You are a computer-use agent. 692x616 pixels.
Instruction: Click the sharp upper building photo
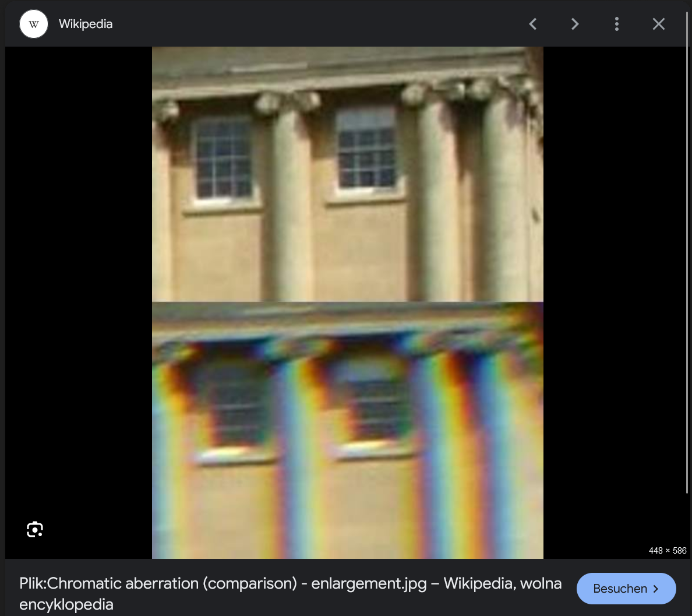pos(348,174)
